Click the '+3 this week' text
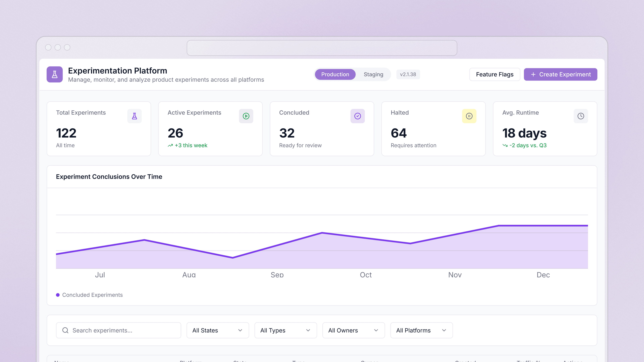Screen dimensions: 644x362 (x=191, y=145)
